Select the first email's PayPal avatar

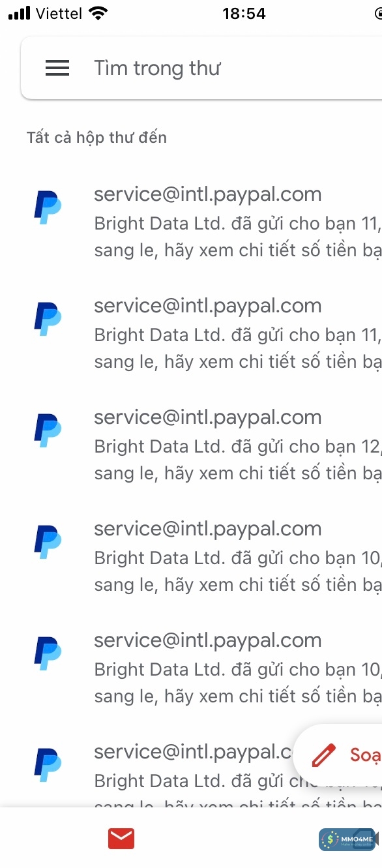coord(48,207)
